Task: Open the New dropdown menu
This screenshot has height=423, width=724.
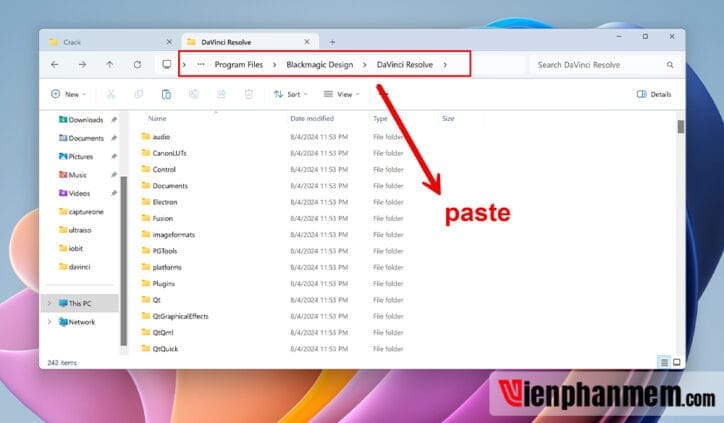Action: coord(68,94)
